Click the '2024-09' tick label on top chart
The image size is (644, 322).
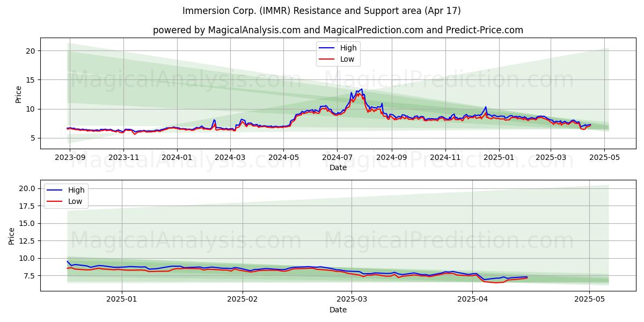coord(392,157)
